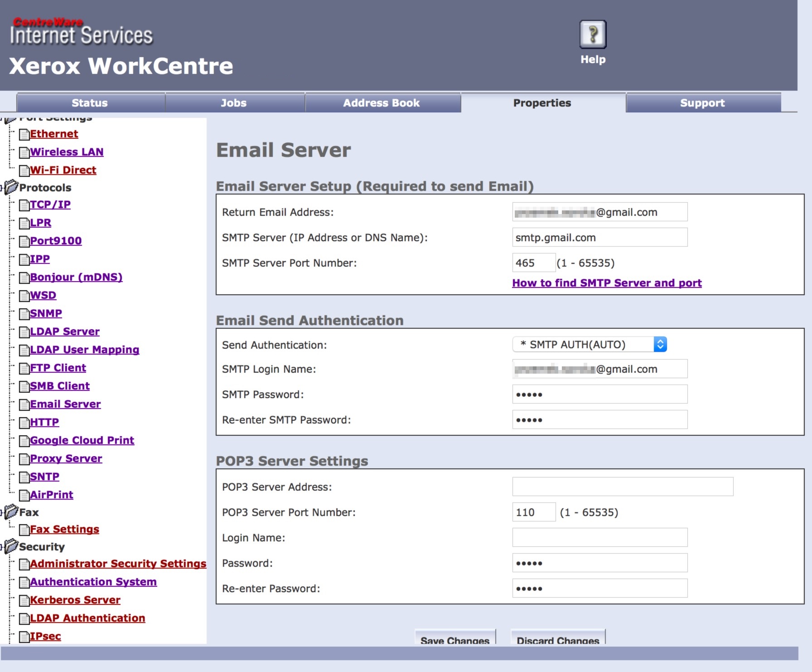Focus the Re-enter SMTP Password field
The width and height of the screenshot is (812, 672).
[x=600, y=419]
